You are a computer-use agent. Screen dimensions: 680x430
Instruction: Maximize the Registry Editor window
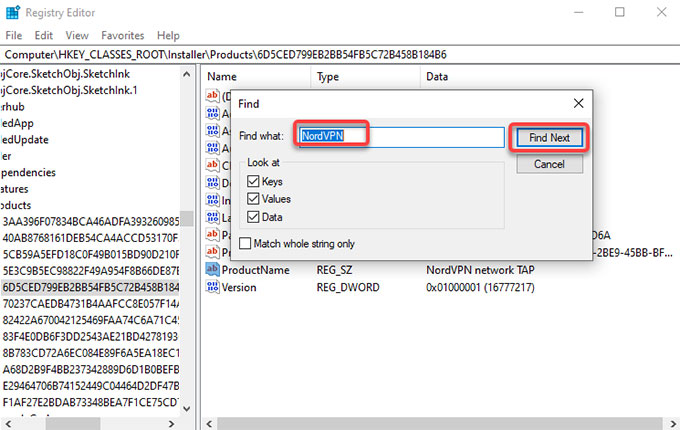[620, 12]
